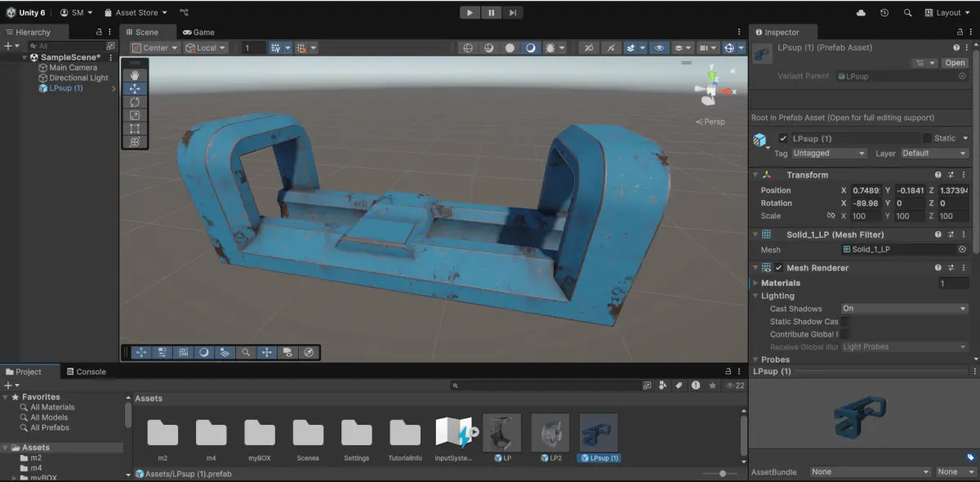Screen dimensions: 980x482
Task: Open the Asset Store menu
Action: click(x=136, y=12)
